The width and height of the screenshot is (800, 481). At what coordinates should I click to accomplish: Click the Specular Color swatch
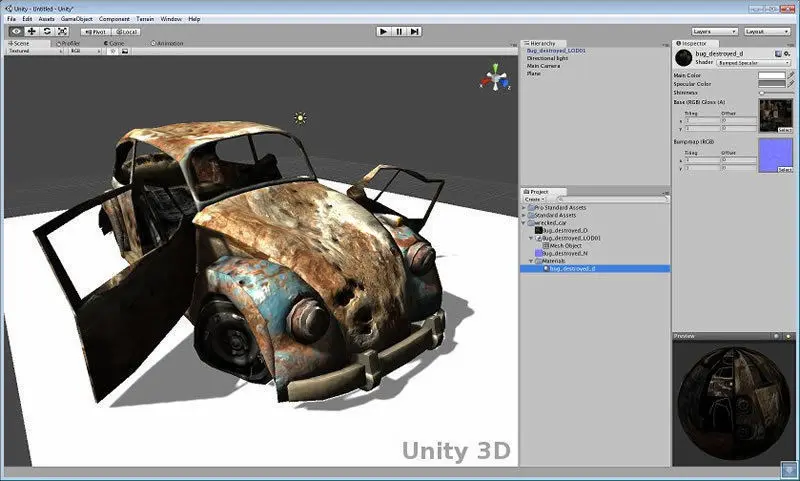[771, 83]
